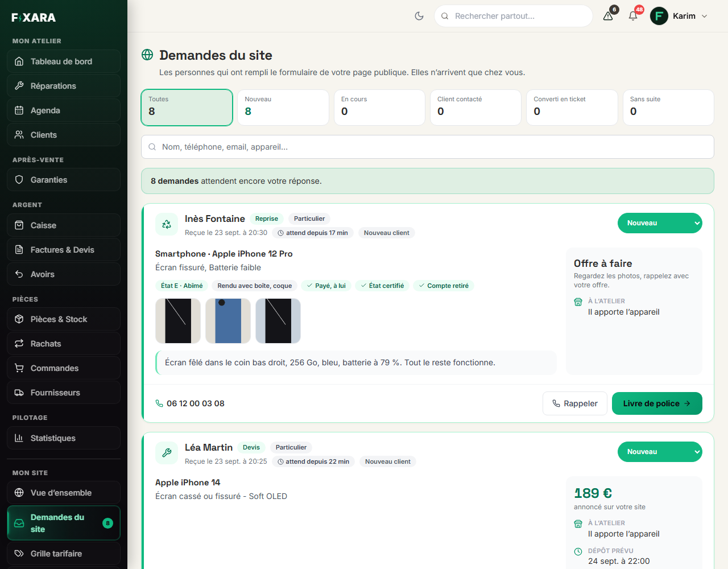Viewport: 728px width, 569px height.
Task: Click the people icon beside Clients
Action: [19, 135]
